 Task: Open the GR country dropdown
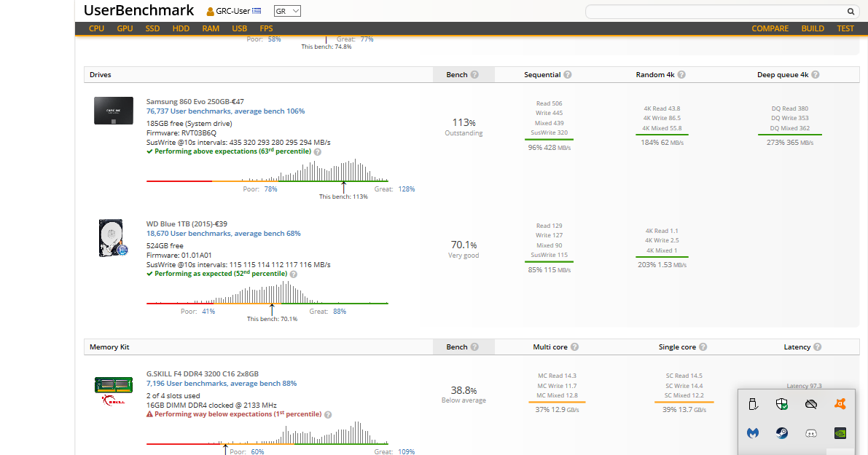(x=287, y=11)
